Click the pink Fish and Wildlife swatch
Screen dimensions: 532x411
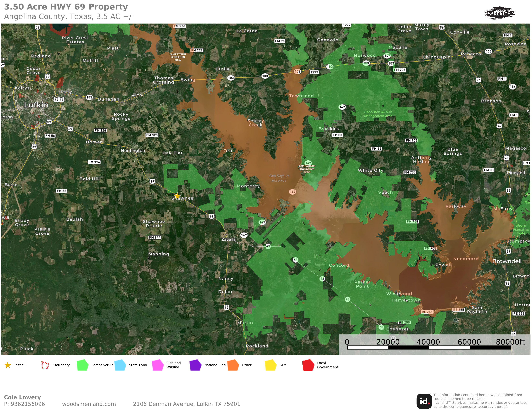(x=158, y=365)
